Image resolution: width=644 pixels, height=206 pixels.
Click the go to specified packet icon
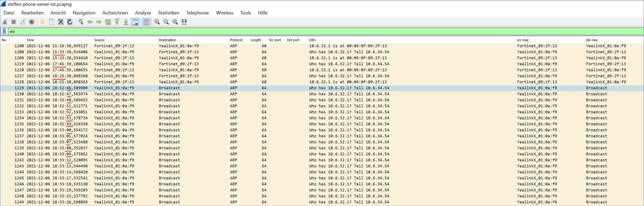coord(108,22)
